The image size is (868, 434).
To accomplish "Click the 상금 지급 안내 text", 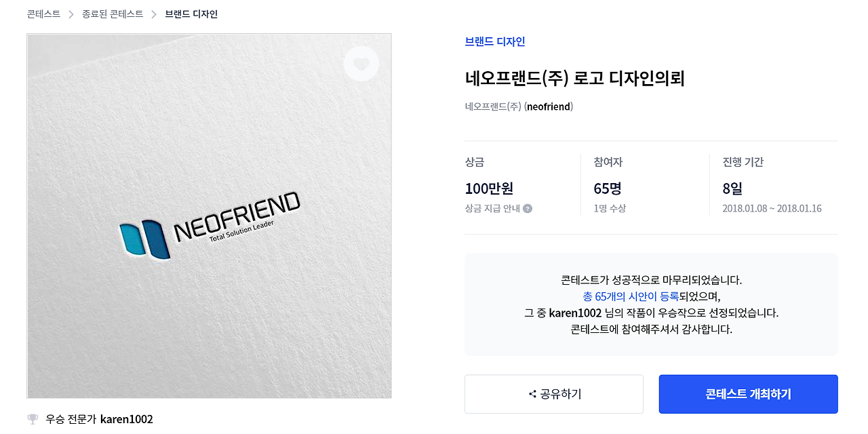I will pos(492,209).
